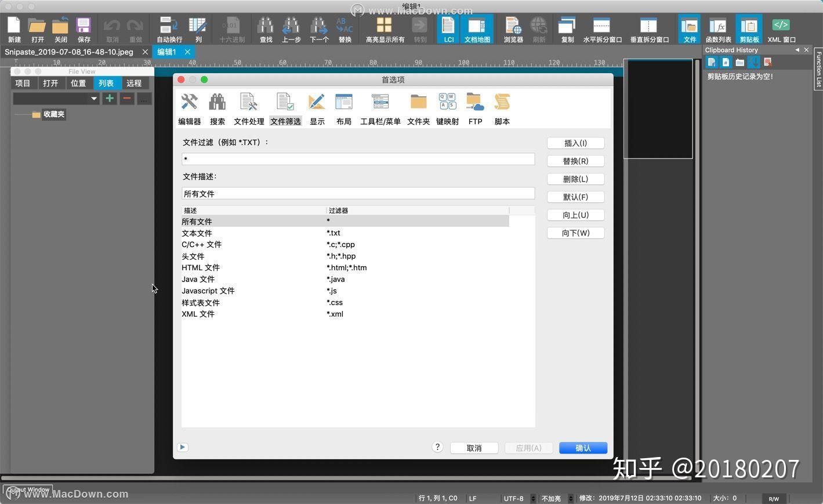Toggle the 文档地图 document map view

point(477,28)
